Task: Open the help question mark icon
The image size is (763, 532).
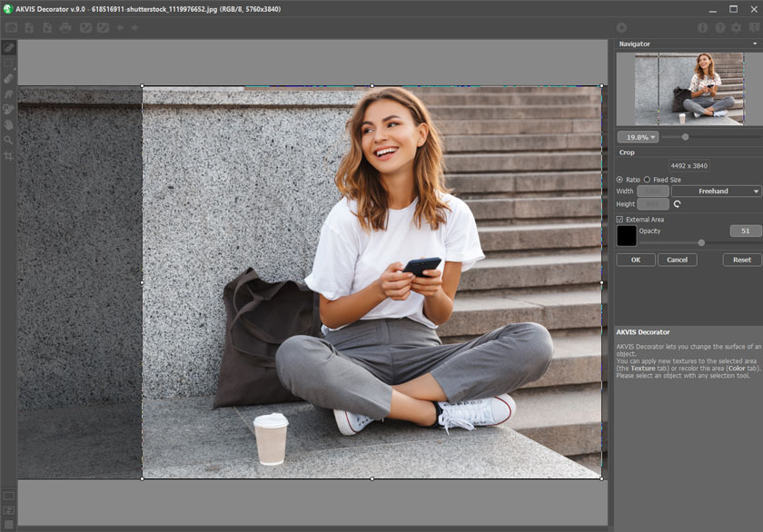Action: (x=719, y=28)
